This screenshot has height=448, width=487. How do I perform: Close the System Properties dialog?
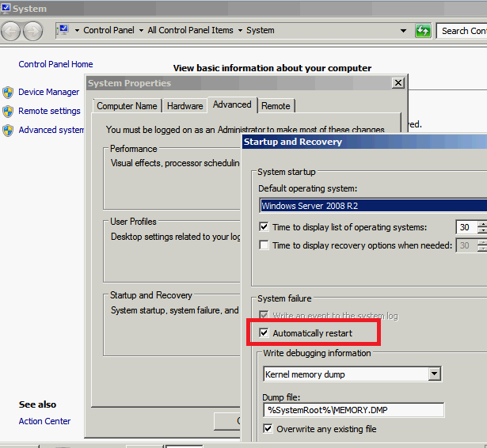click(x=398, y=83)
